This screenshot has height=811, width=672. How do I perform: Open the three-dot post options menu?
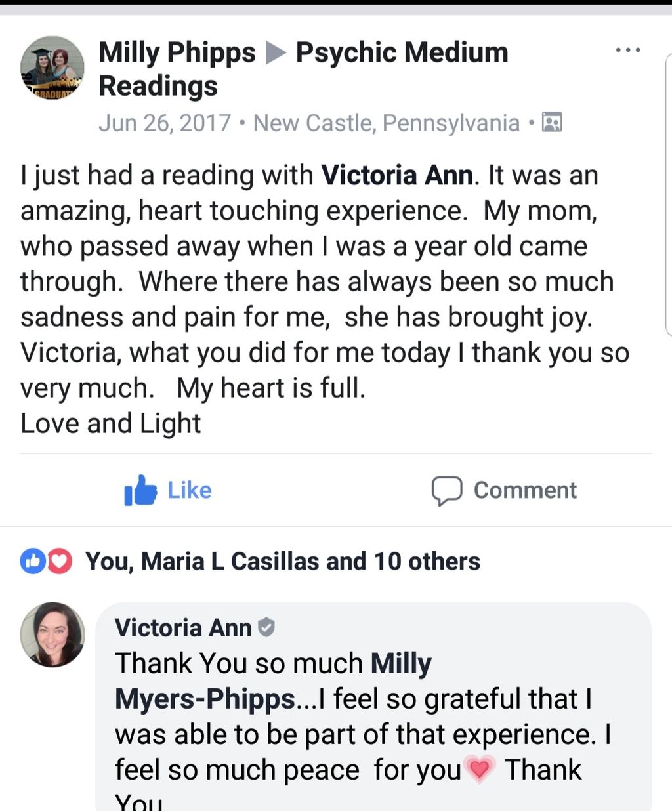628,50
